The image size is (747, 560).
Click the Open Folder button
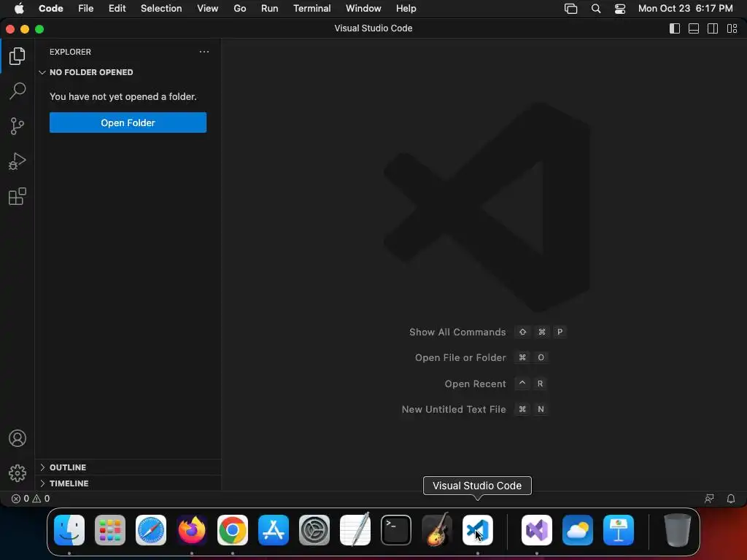[x=128, y=122]
